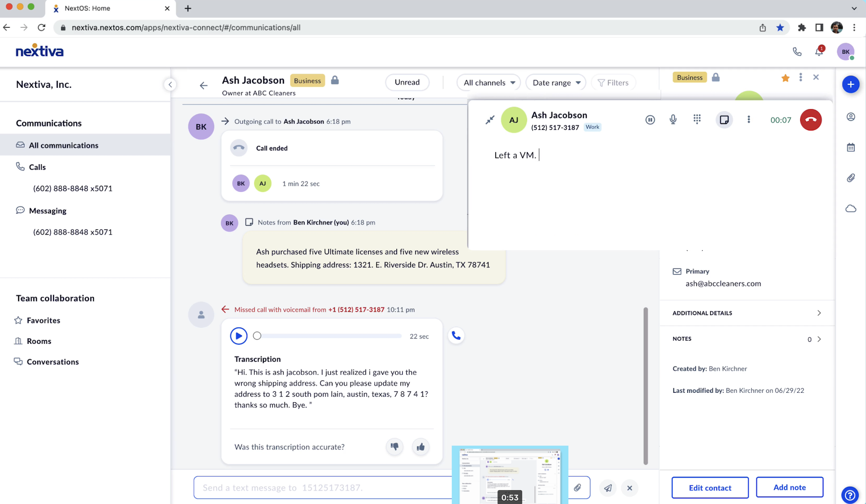
Task: Toggle the call notes icon
Action: (x=724, y=120)
